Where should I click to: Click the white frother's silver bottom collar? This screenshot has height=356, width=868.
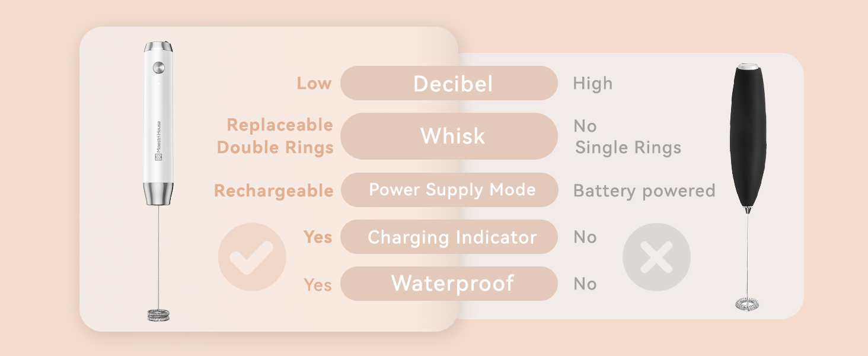pyautogui.click(x=159, y=193)
